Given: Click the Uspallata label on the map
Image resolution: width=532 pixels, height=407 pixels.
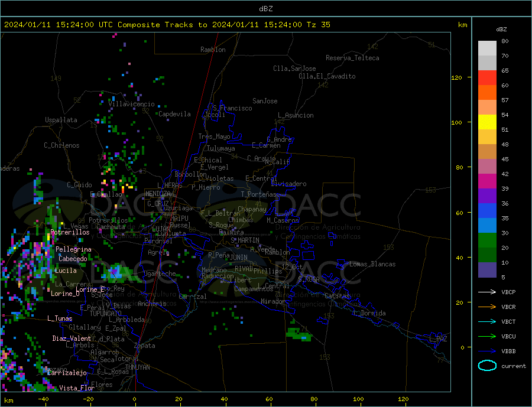Looking at the screenshot, I should 61,120.
